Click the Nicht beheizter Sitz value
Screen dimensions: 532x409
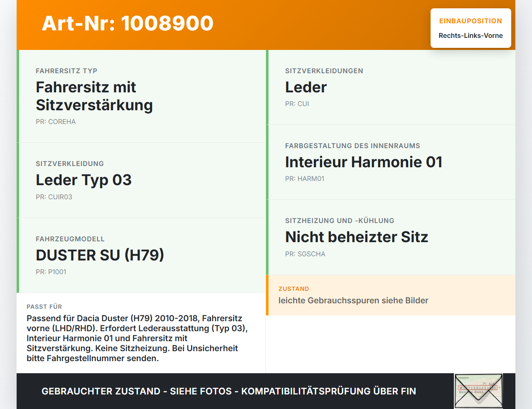pos(357,237)
